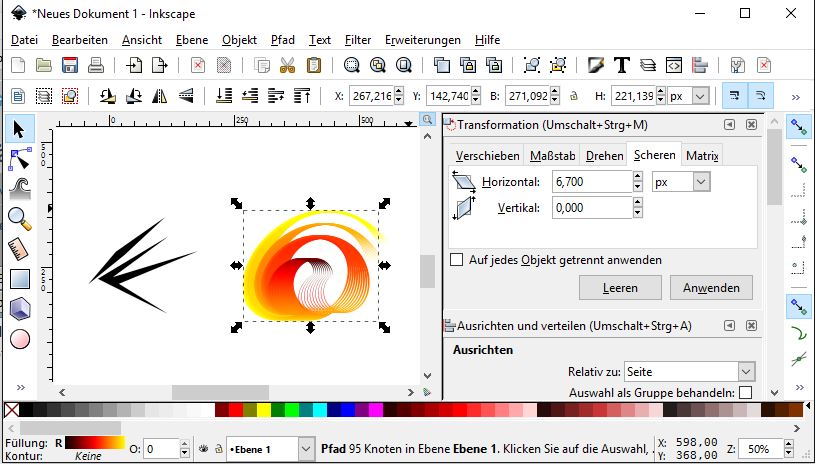Click the save document icon

click(x=70, y=66)
